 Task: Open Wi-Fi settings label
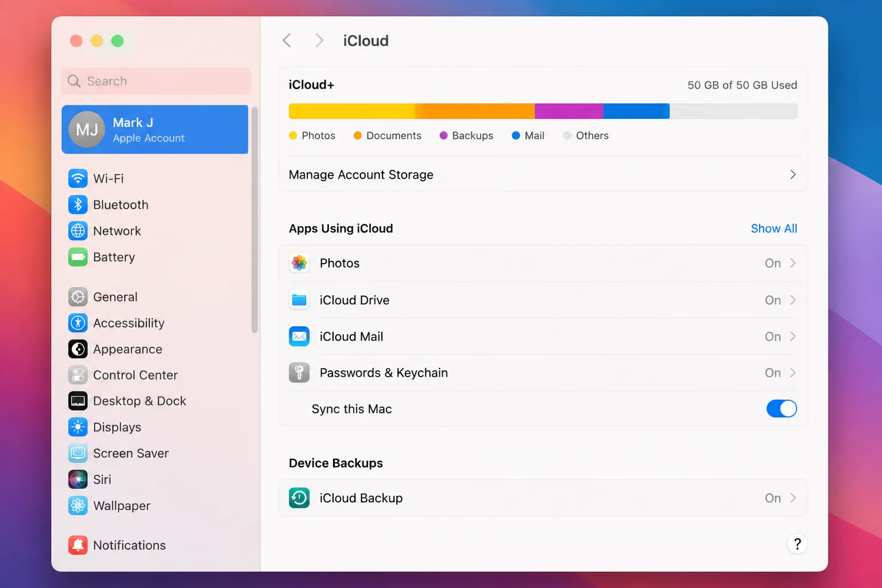pyautogui.click(x=109, y=179)
